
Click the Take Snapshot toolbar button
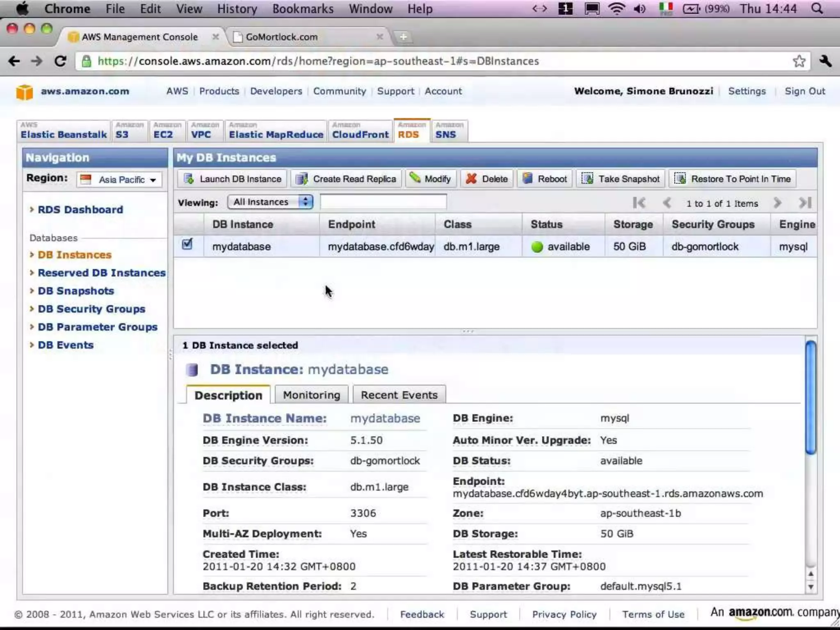click(621, 179)
